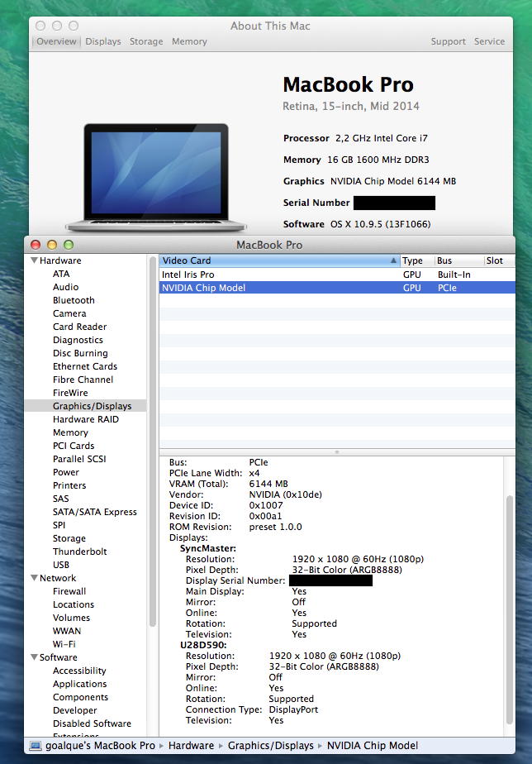Switch to the Displays tab
The height and width of the screenshot is (764, 532).
click(103, 41)
